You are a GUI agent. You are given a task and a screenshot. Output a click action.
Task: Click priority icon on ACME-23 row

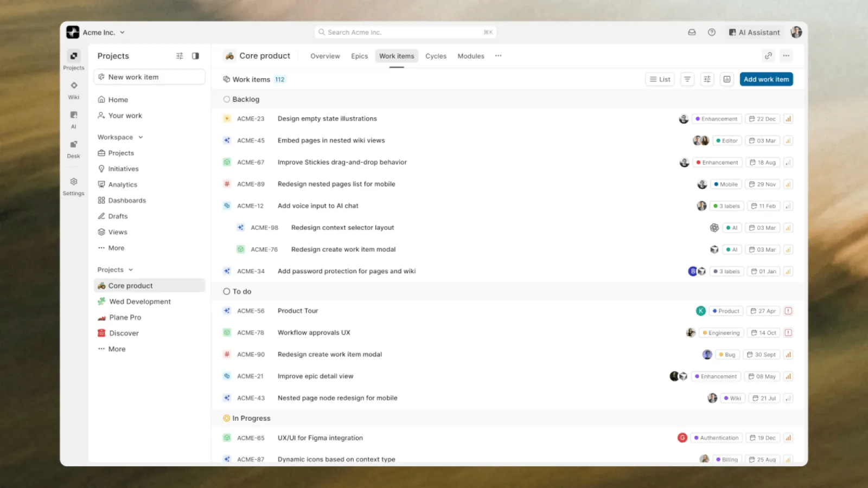(788, 119)
